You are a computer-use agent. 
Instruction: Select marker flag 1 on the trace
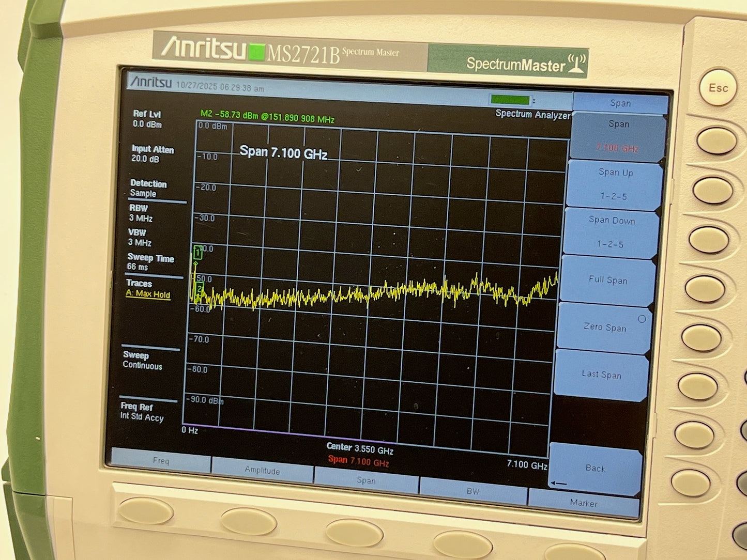pos(197,252)
